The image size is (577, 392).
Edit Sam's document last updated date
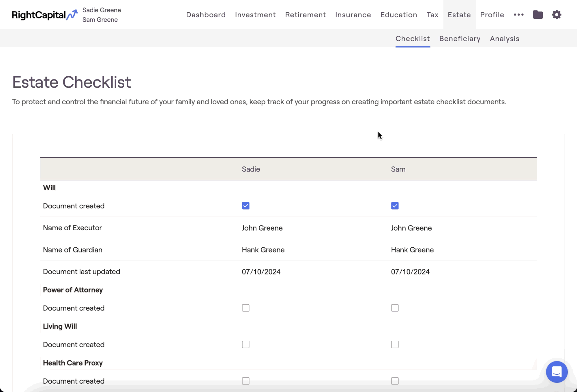[410, 272]
